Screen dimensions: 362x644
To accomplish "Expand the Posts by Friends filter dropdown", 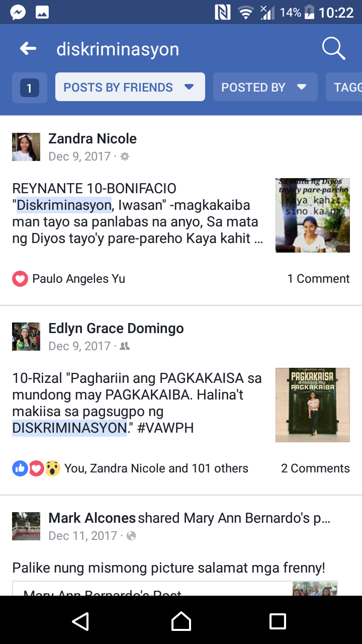I will [130, 87].
